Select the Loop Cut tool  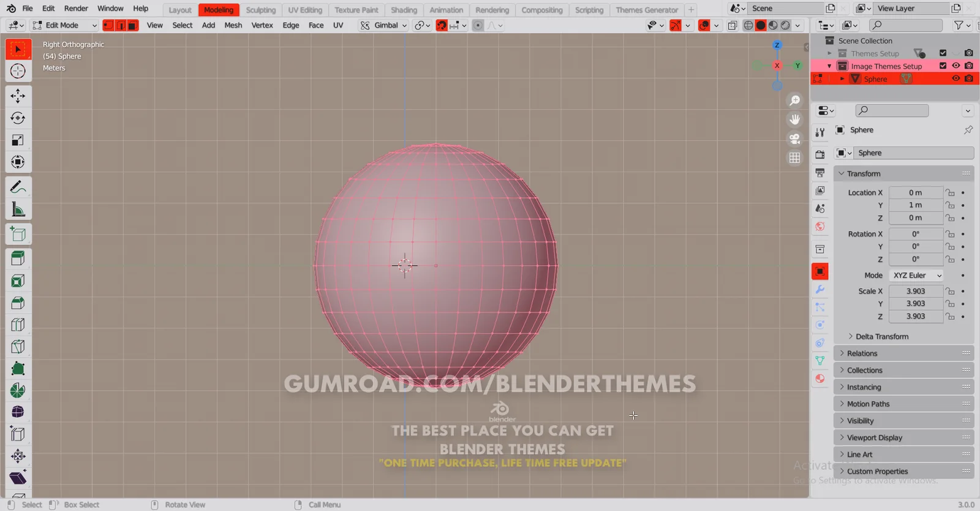(18, 325)
